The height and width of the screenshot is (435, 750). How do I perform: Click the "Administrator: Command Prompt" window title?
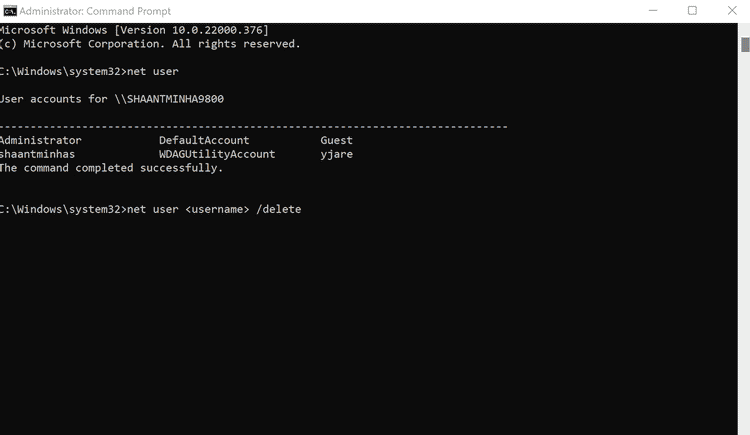[x=80, y=10]
